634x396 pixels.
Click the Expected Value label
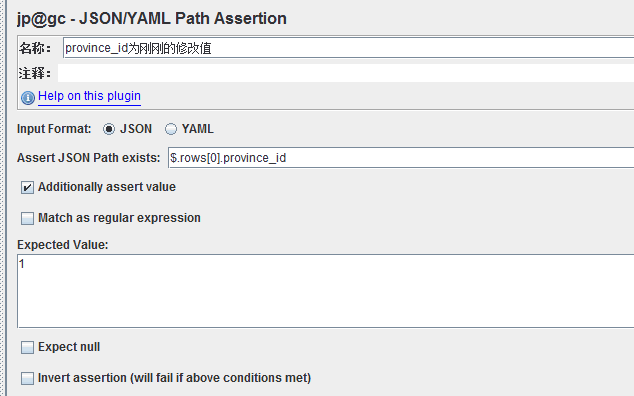click(63, 245)
